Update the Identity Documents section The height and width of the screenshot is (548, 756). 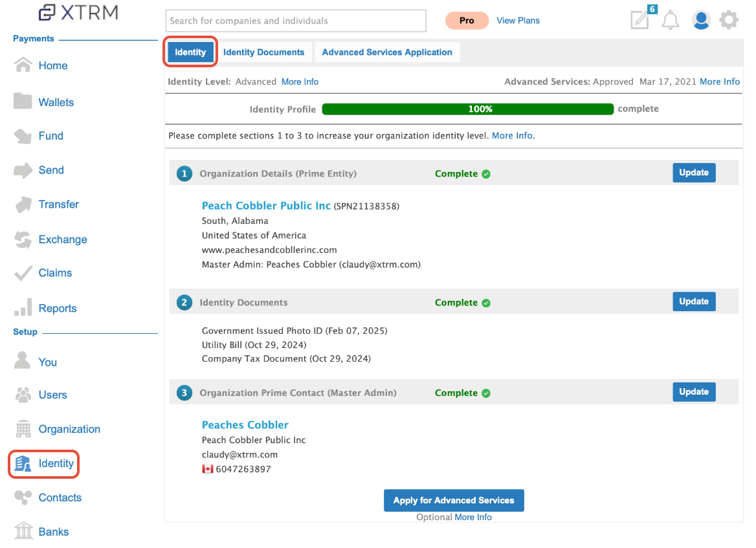(x=694, y=301)
